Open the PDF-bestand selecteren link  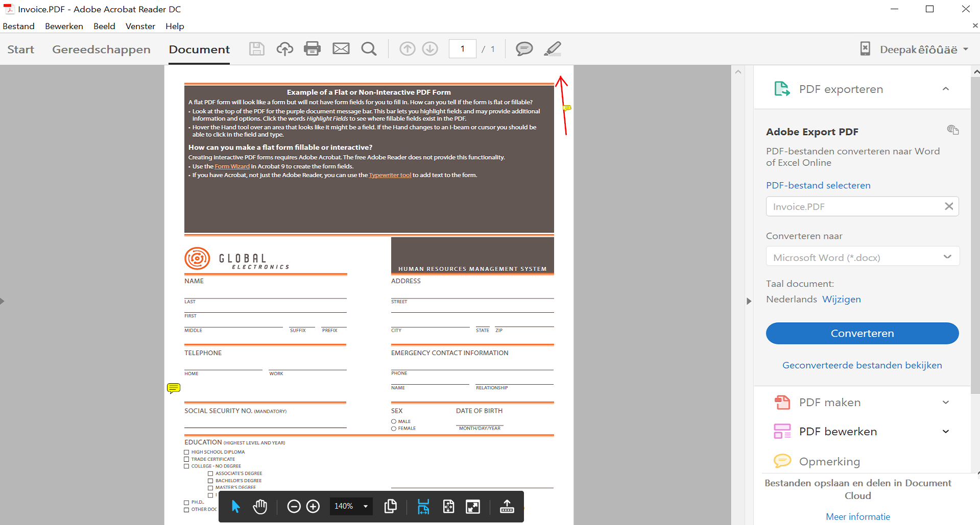[818, 185]
